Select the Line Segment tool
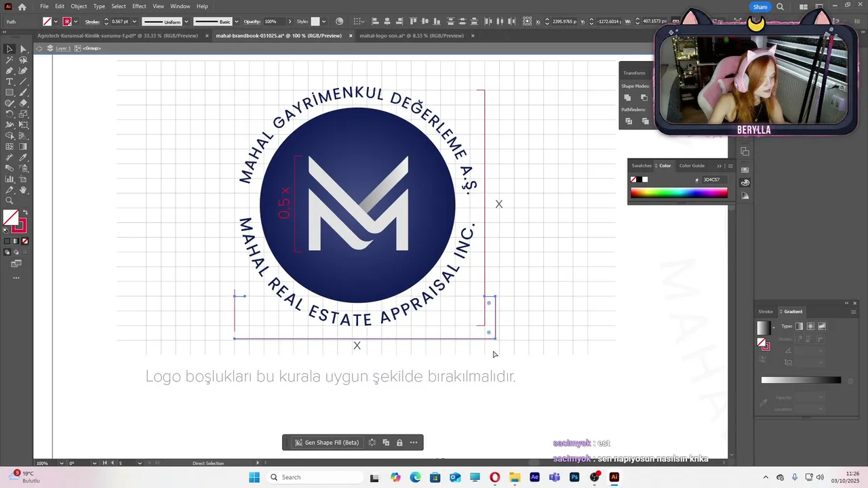Image resolution: width=868 pixels, height=488 pixels. (x=23, y=82)
